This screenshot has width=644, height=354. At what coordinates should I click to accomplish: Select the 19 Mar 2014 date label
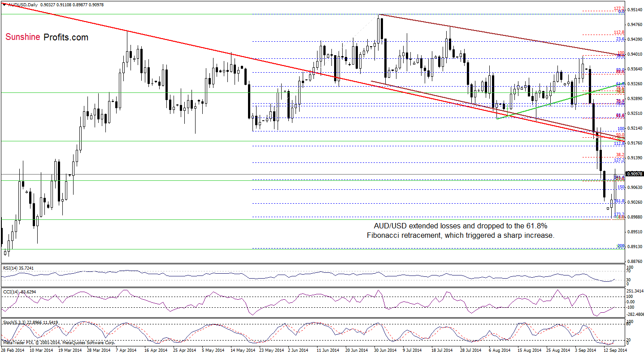point(70,350)
